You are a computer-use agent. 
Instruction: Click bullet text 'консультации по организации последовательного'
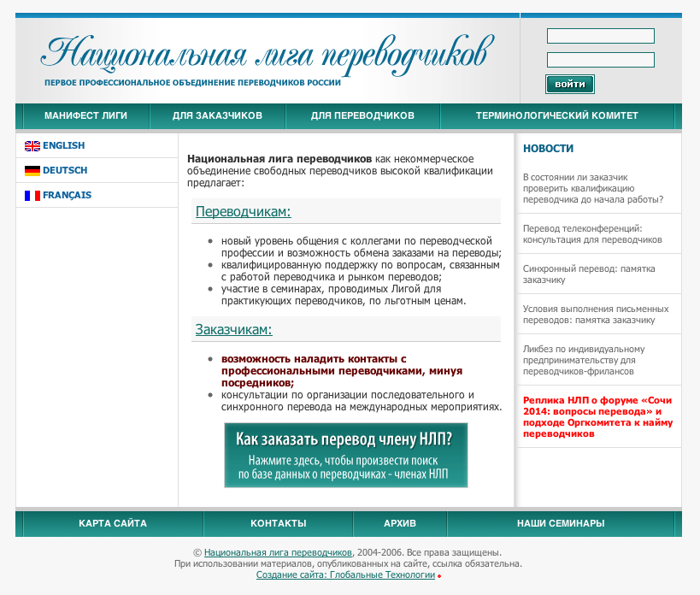[362, 401]
